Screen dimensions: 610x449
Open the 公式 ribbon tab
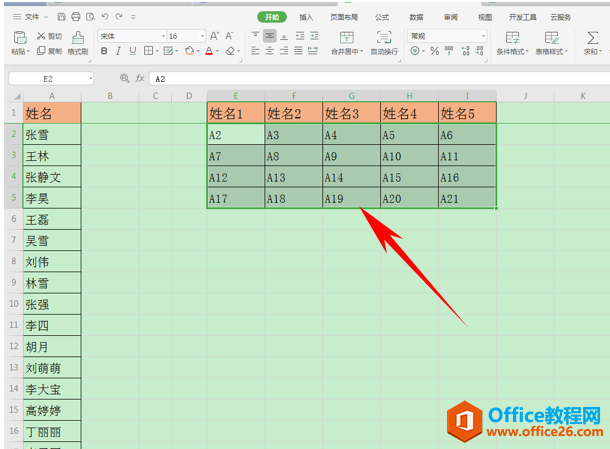(x=382, y=17)
